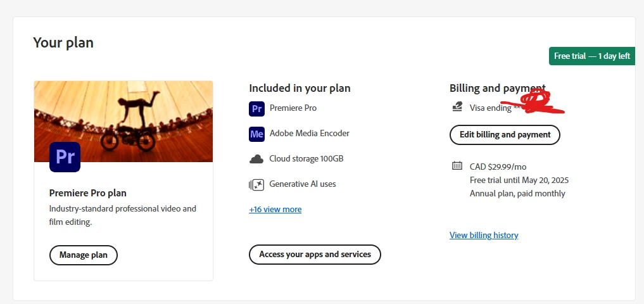Click Access your apps and services

pyautogui.click(x=315, y=255)
